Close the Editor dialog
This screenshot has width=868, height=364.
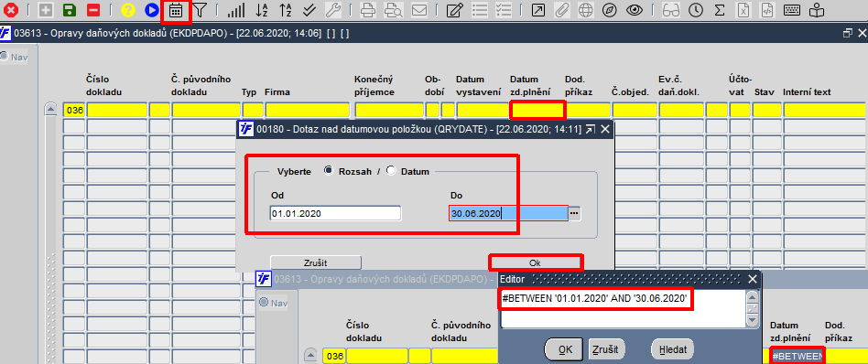pos(752,279)
